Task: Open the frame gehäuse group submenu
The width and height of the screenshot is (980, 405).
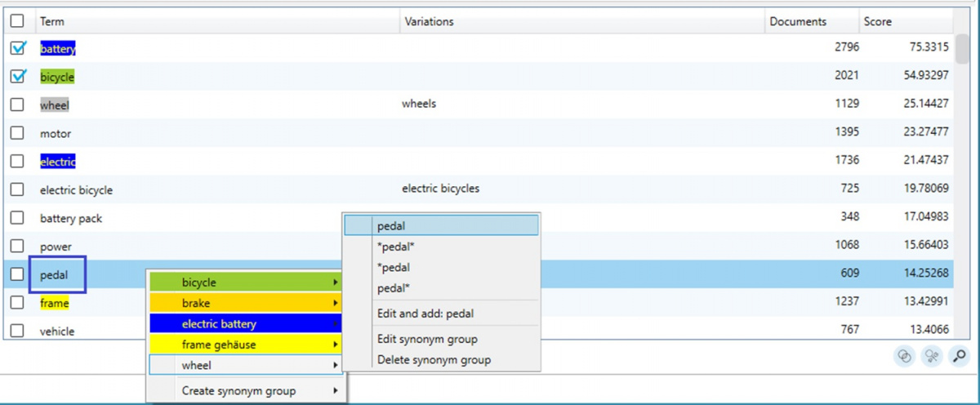Action: (x=247, y=345)
